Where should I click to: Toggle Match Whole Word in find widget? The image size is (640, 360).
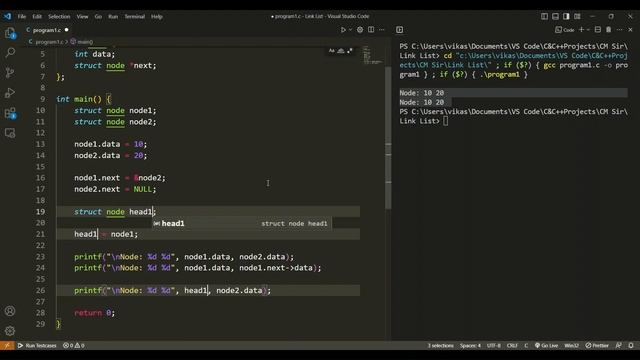(341, 51)
